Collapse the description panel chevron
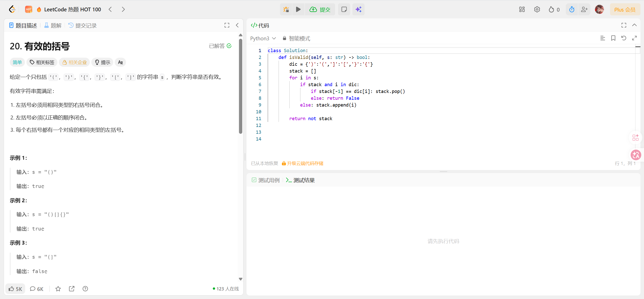The width and height of the screenshot is (644, 299). 237,25
